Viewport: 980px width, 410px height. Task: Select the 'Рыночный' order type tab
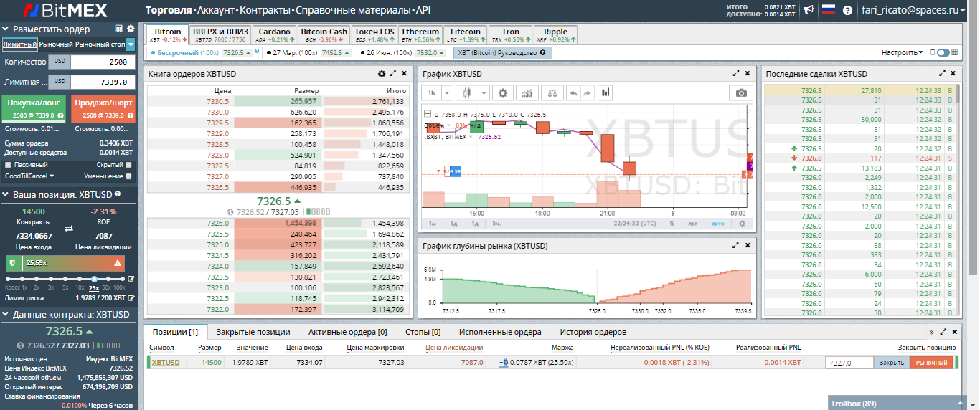click(56, 44)
